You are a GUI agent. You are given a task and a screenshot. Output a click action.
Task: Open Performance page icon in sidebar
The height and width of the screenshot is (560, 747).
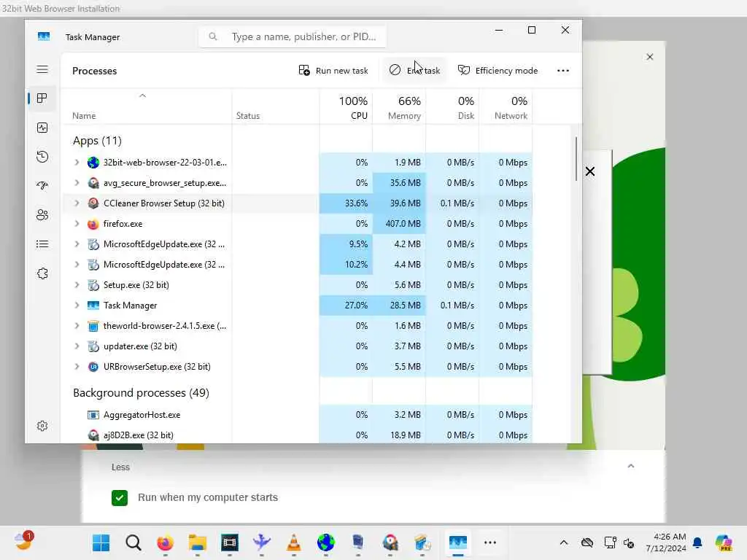pyautogui.click(x=42, y=128)
